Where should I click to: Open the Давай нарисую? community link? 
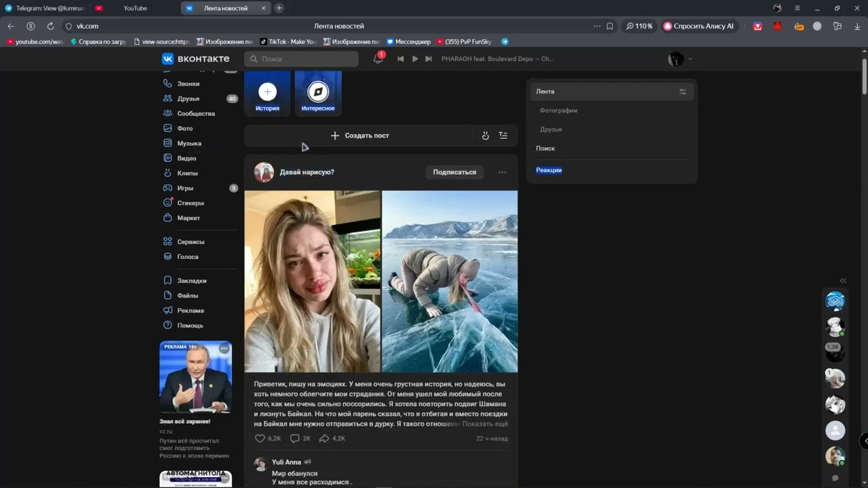click(x=307, y=172)
